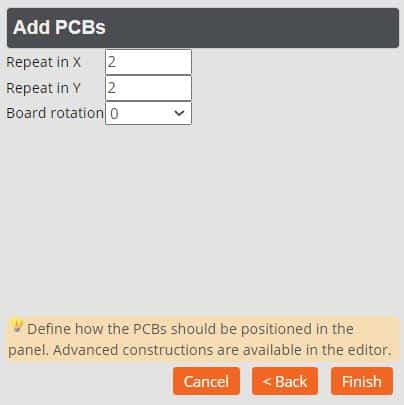404x405 pixels.
Task: Focus the Repeat in Y field
Action: pyautogui.click(x=148, y=88)
